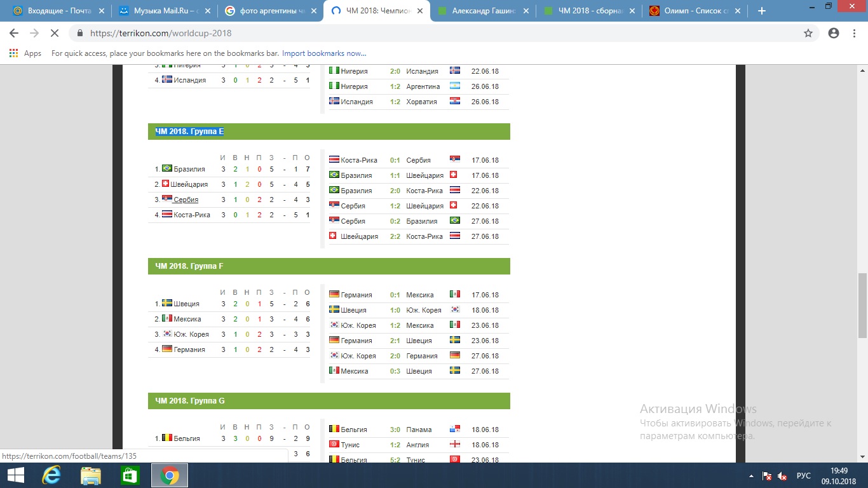This screenshot has height=488, width=868.
Task: Click the Iceland flag in the standings row
Action: click(167, 79)
